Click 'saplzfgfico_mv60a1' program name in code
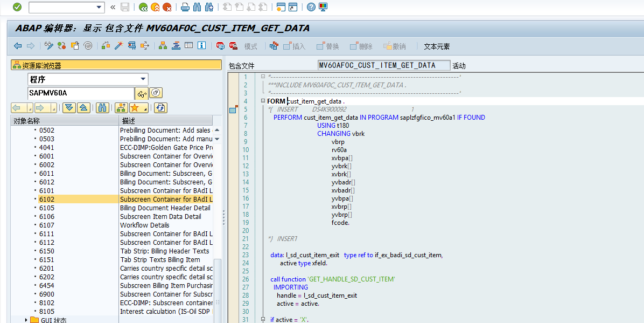The image size is (644, 323). pos(428,117)
